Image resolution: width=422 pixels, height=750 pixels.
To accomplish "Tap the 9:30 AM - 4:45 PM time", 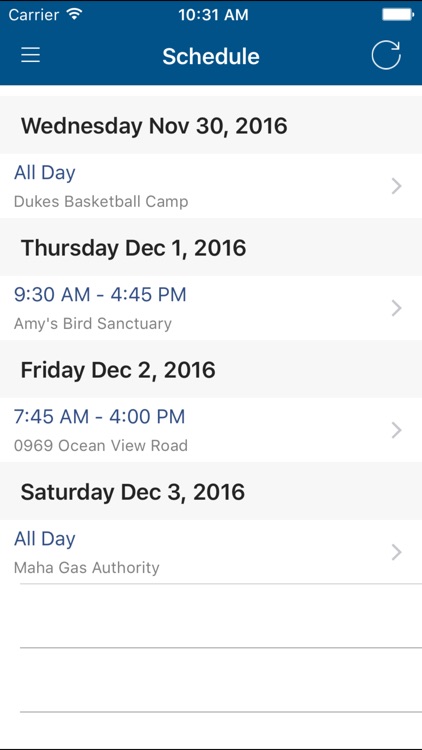I will point(100,295).
